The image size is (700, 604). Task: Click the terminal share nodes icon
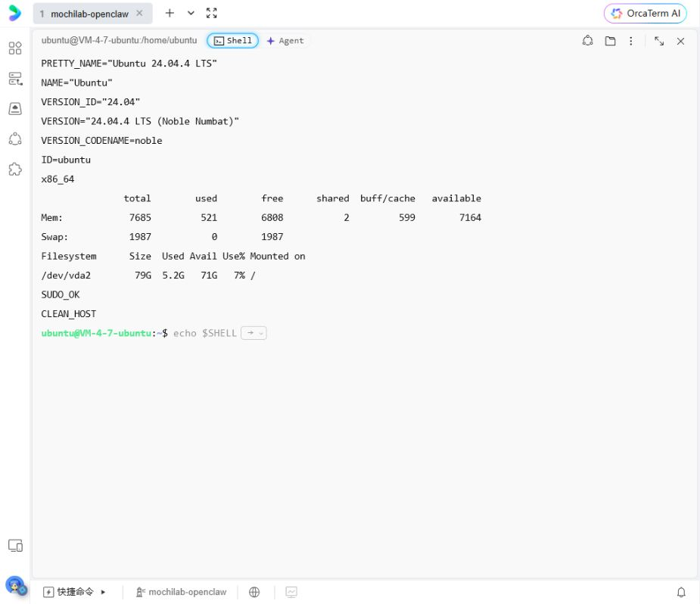tap(587, 41)
